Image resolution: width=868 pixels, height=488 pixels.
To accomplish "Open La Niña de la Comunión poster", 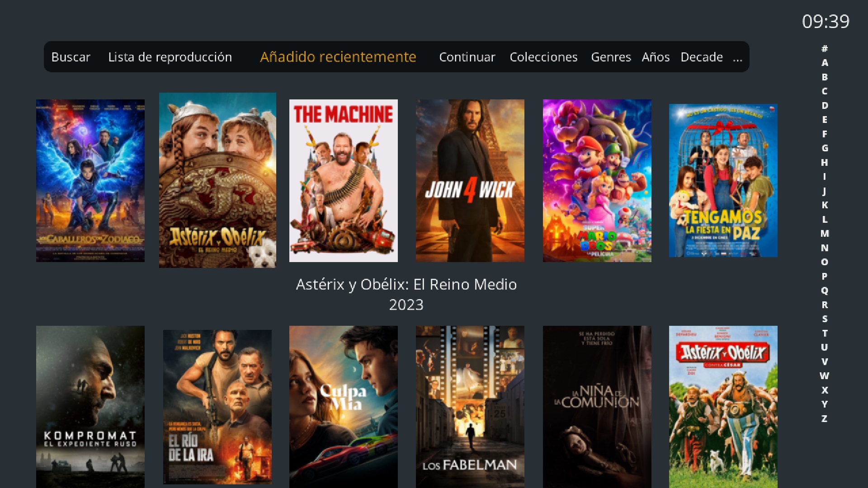I will coord(597,407).
